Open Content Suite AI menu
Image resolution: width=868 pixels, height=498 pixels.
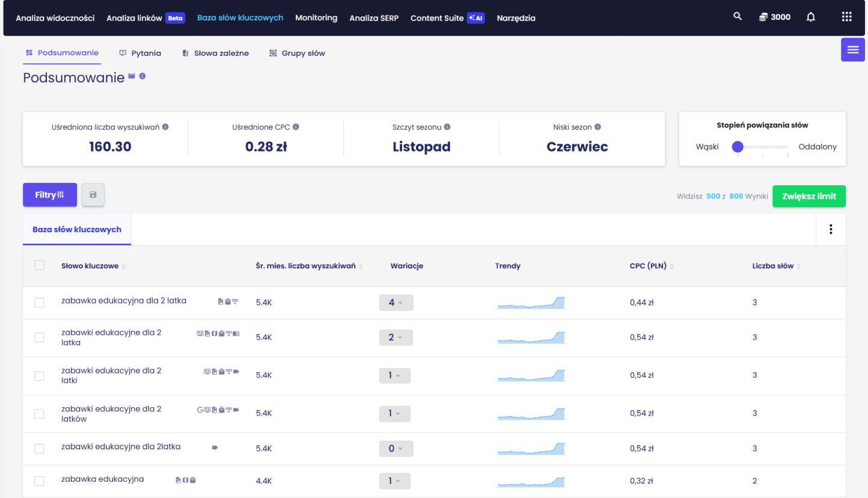click(x=447, y=18)
